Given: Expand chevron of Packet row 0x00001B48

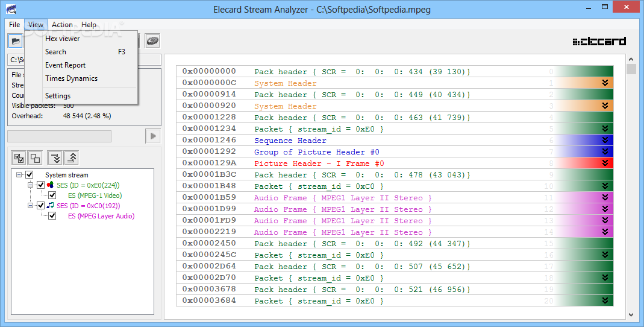Looking at the screenshot, I should [x=605, y=186].
